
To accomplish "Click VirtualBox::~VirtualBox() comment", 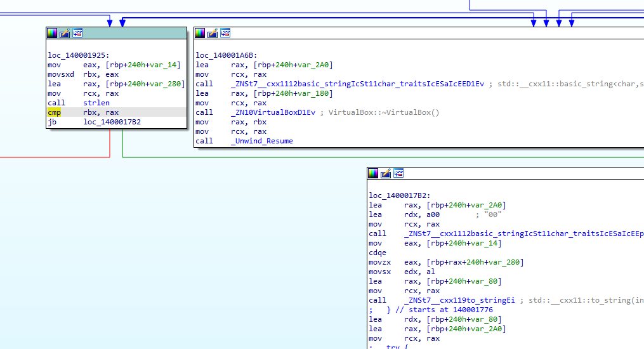I will [x=384, y=112].
